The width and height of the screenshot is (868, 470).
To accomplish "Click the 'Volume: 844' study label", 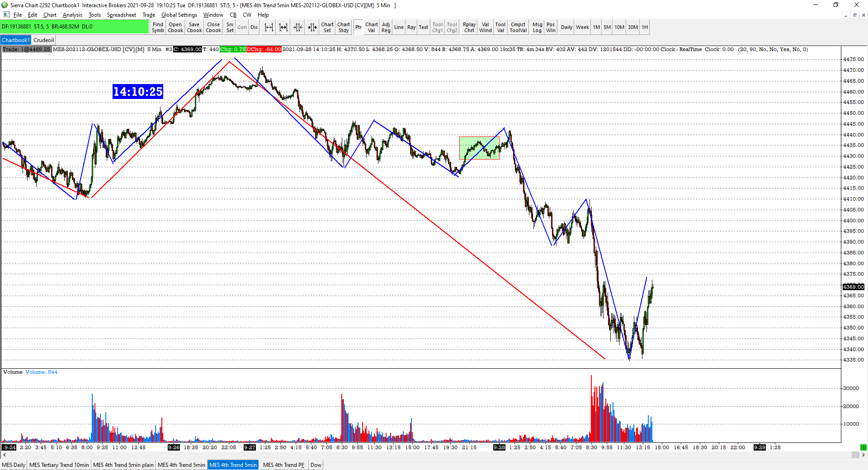I will 41,372.
